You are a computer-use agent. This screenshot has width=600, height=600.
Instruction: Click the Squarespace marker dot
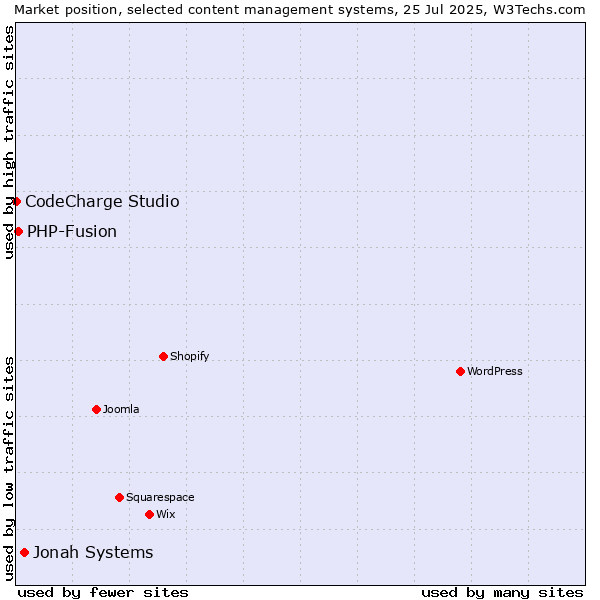(x=119, y=497)
